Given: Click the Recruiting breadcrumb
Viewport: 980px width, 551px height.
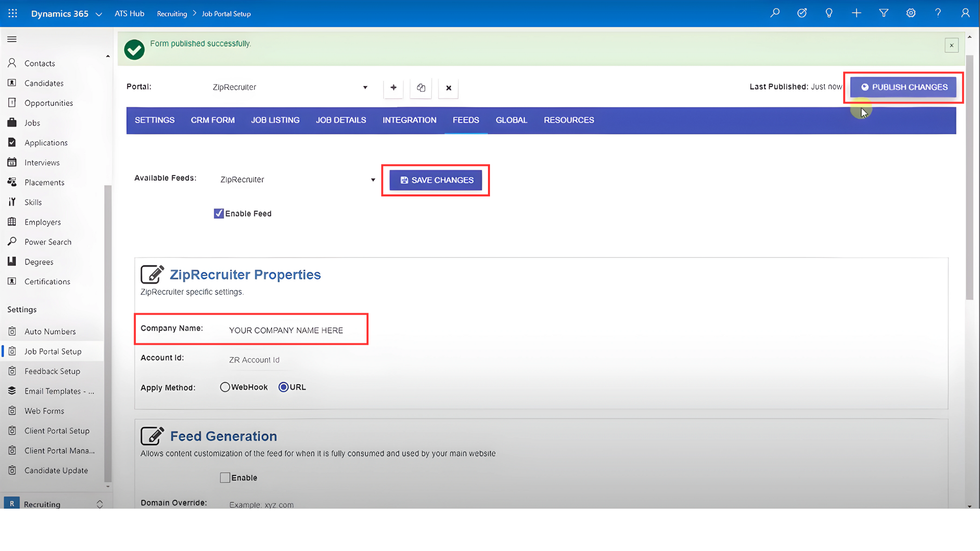Looking at the screenshot, I should click(172, 14).
